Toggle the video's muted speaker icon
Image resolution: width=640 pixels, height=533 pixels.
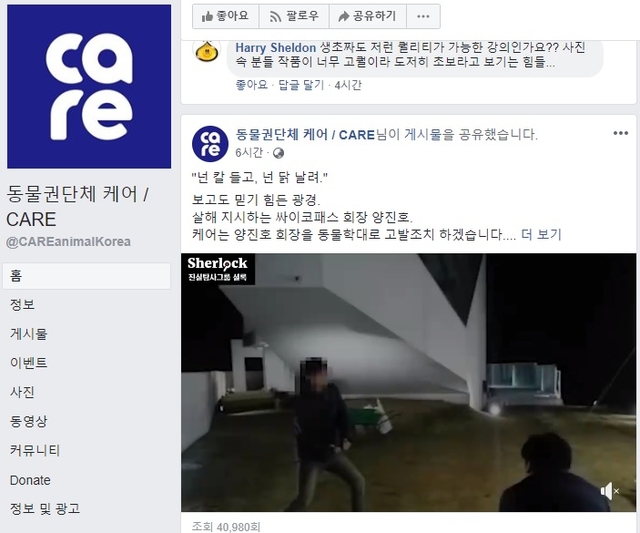point(609,491)
